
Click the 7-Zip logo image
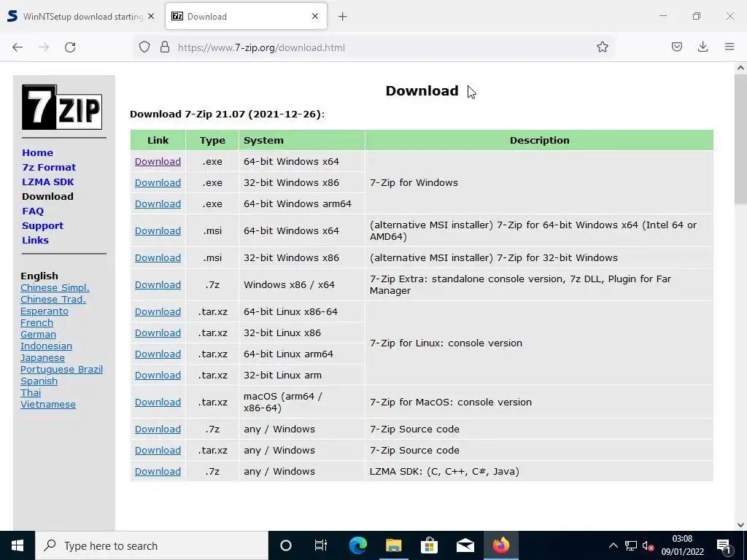tap(62, 107)
